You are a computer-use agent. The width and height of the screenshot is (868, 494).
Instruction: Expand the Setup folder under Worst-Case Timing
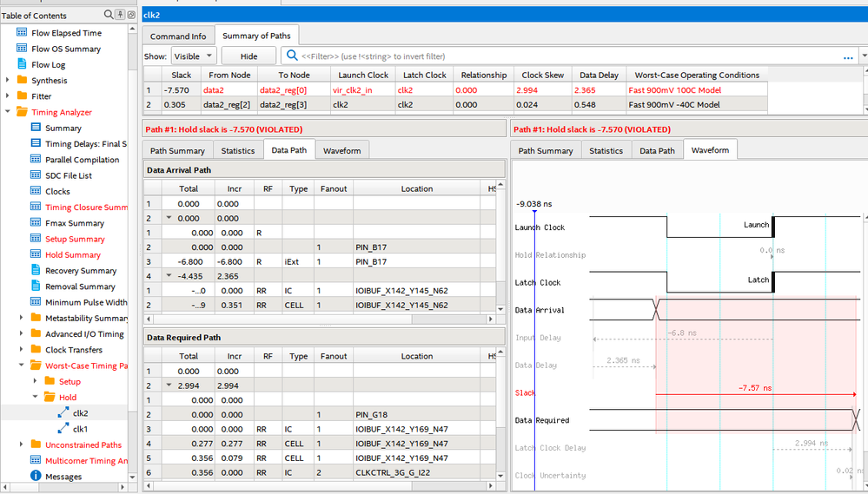point(36,381)
